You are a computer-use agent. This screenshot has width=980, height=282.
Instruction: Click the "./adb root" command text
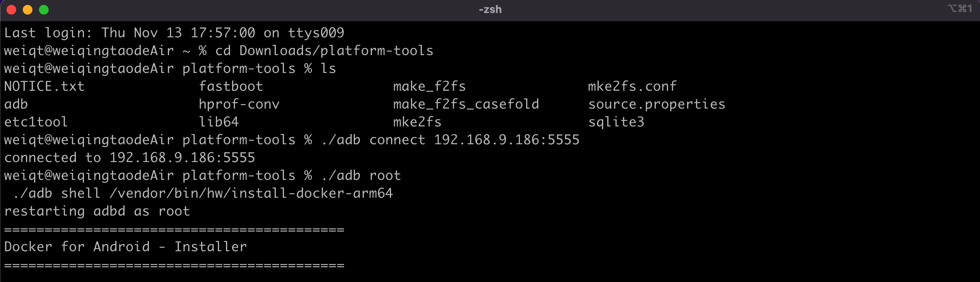(x=361, y=175)
